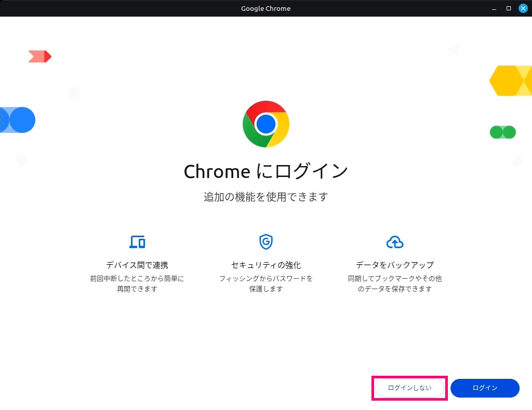Click the Chrome logo icon
The height and width of the screenshot is (410, 532).
[266, 124]
